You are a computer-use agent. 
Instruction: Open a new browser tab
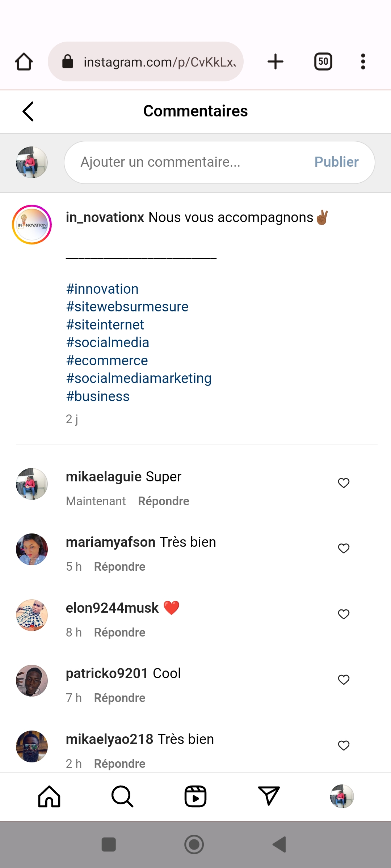[x=275, y=61]
